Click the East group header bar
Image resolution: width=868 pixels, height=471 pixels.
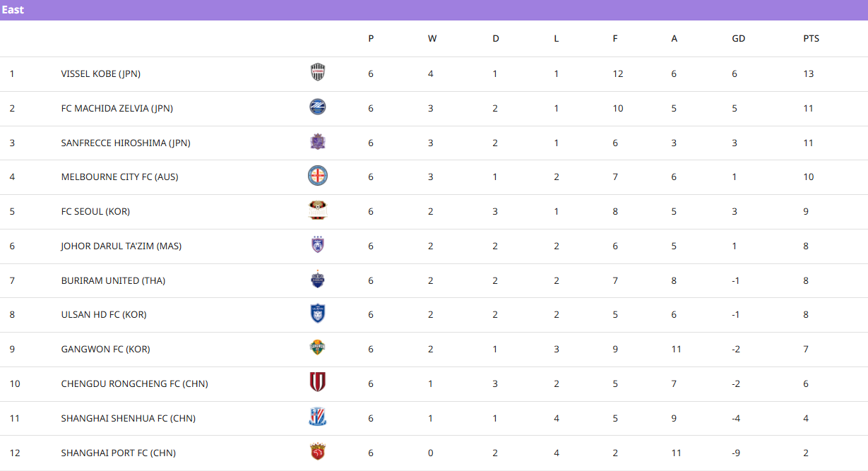434,10
